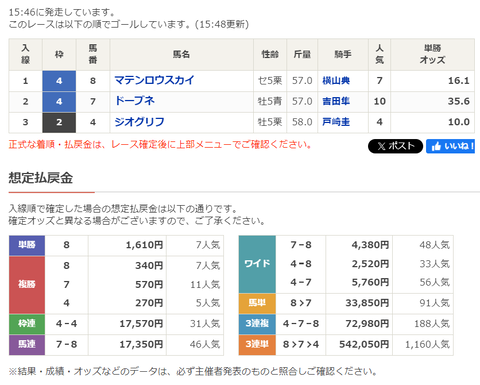
Task: Click the 斤量 column header
Action: tap(302, 54)
